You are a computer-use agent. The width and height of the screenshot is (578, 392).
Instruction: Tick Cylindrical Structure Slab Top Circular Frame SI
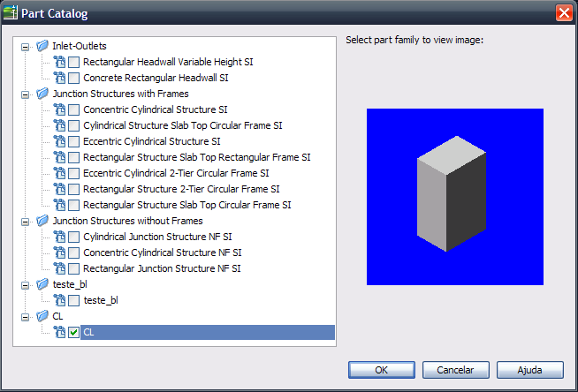click(x=73, y=125)
